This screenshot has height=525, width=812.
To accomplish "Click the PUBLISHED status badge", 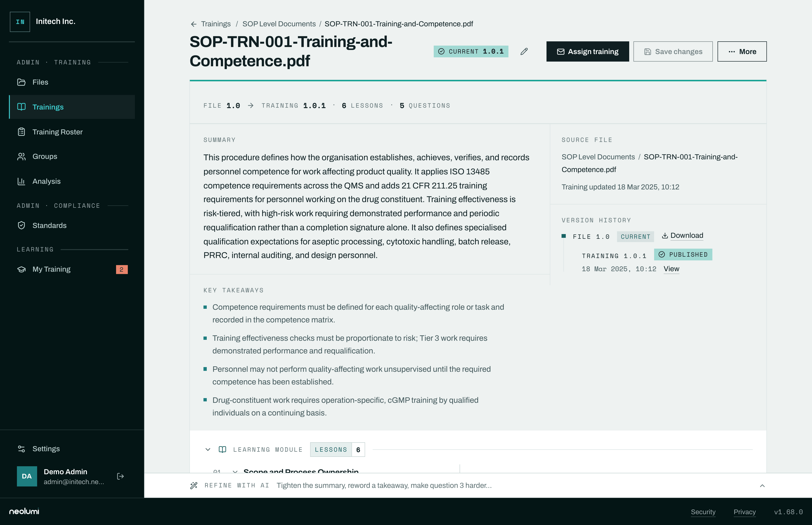I will point(683,255).
